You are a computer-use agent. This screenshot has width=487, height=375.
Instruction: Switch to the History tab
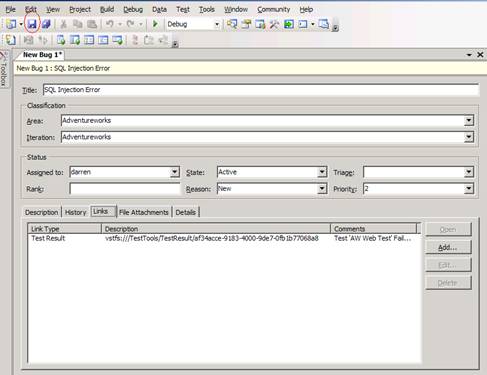coord(75,212)
